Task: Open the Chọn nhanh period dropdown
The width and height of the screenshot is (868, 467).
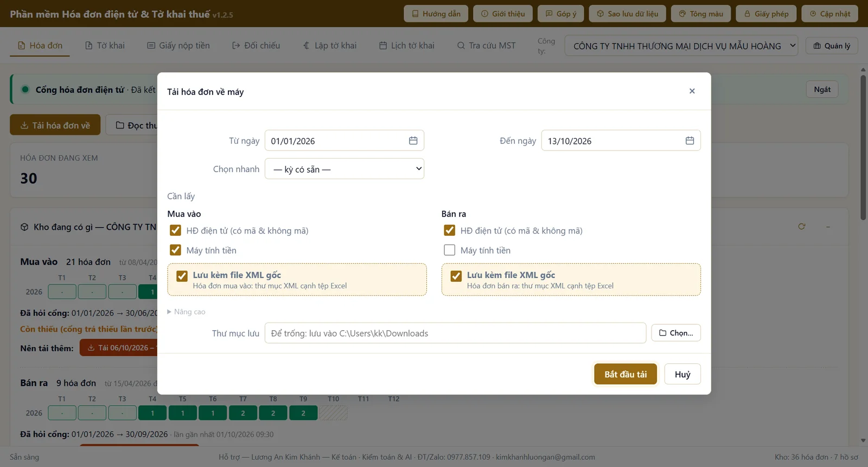Action: tap(344, 169)
